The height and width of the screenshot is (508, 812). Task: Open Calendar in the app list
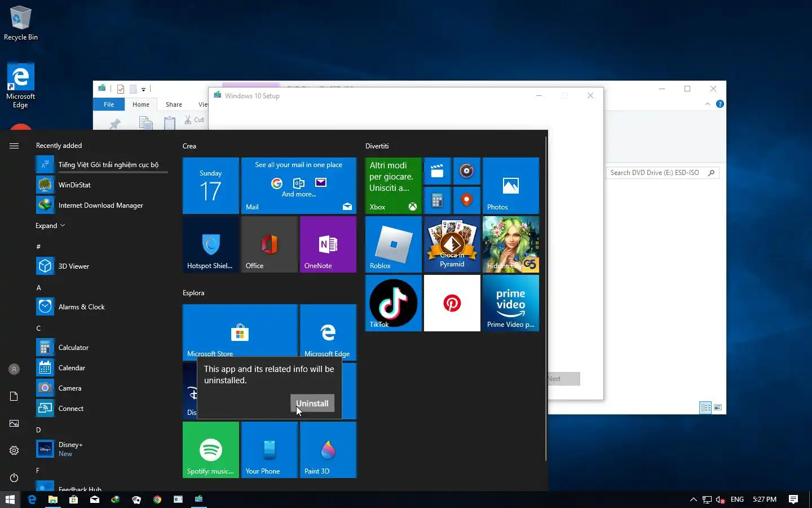[101, 368]
